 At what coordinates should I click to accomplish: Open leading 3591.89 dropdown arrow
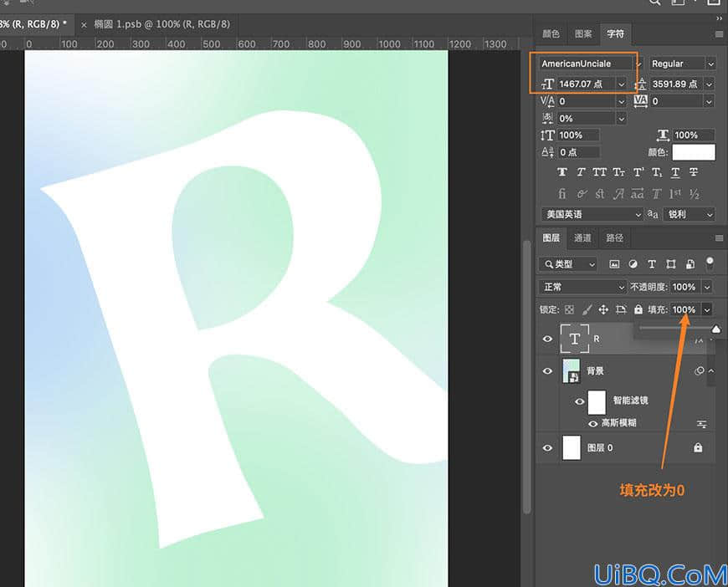click(x=709, y=84)
